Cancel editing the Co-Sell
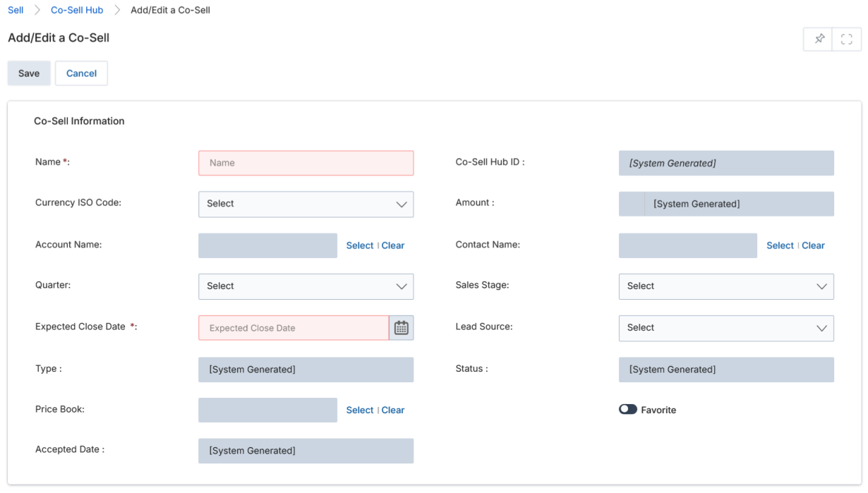868x493 pixels. pyautogui.click(x=81, y=73)
